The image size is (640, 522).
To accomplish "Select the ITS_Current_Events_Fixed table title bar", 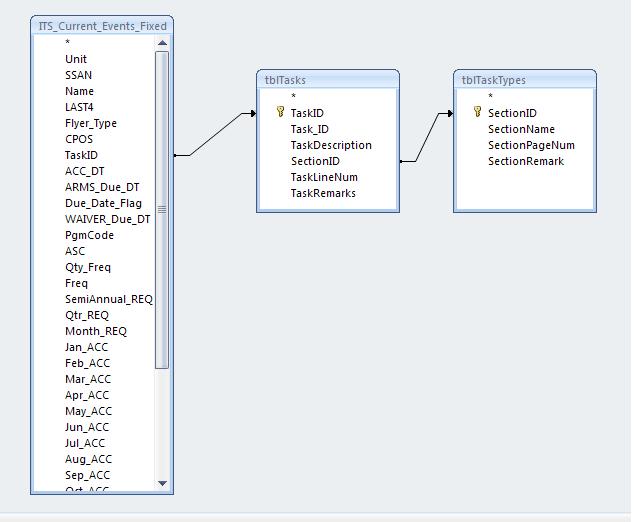I will (102, 26).
